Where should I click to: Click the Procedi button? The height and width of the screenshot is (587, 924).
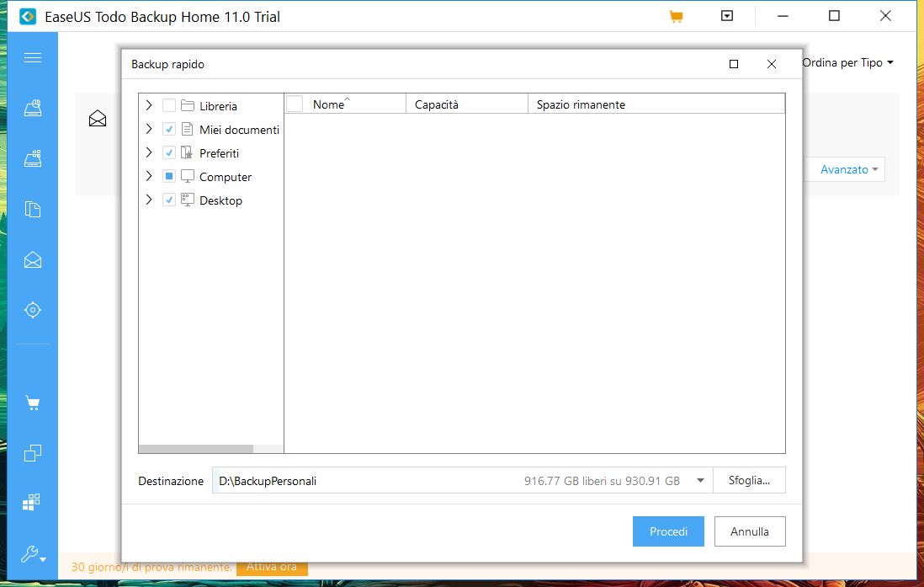[x=668, y=531]
